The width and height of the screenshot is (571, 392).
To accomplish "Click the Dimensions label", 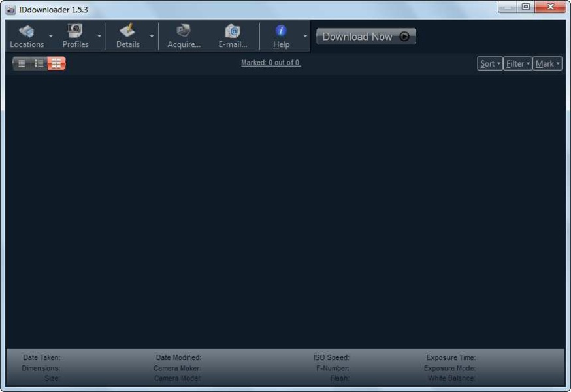I will [x=41, y=368].
